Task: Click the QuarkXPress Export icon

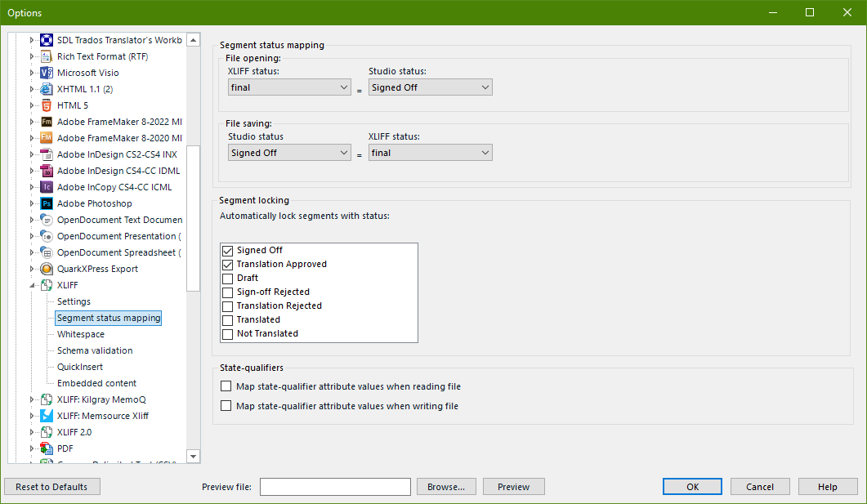Action: (47, 269)
